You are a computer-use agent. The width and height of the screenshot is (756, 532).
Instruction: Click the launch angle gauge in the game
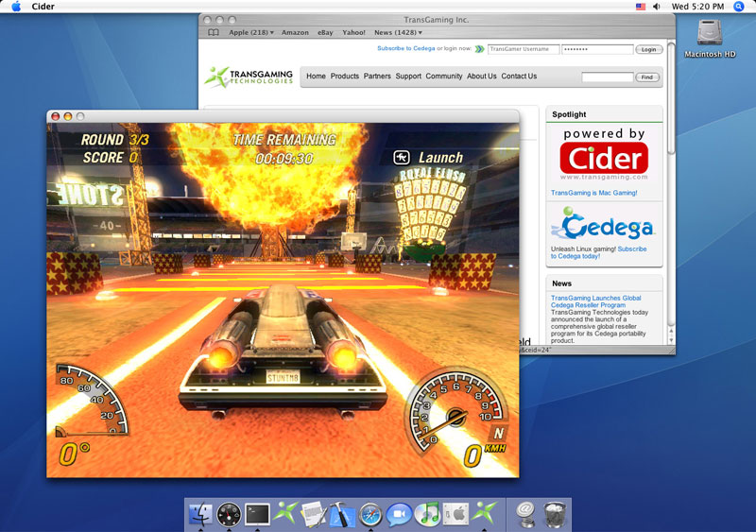click(91, 402)
